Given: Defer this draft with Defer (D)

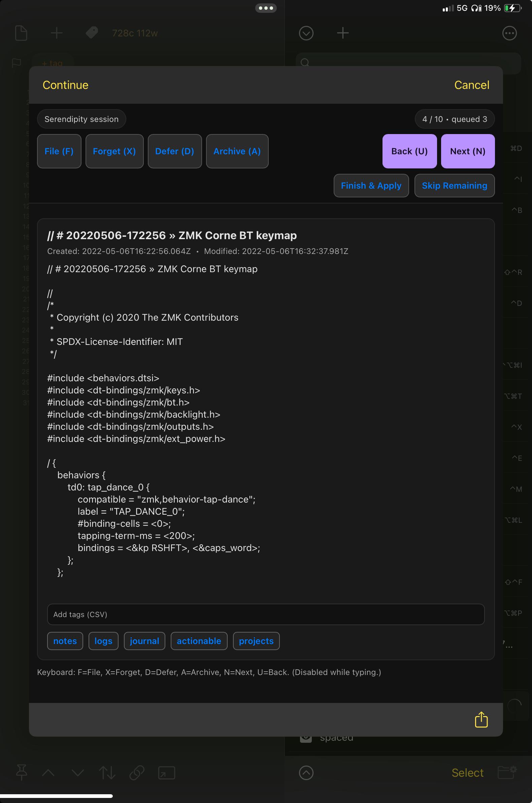Looking at the screenshot, I should (175, 151).
